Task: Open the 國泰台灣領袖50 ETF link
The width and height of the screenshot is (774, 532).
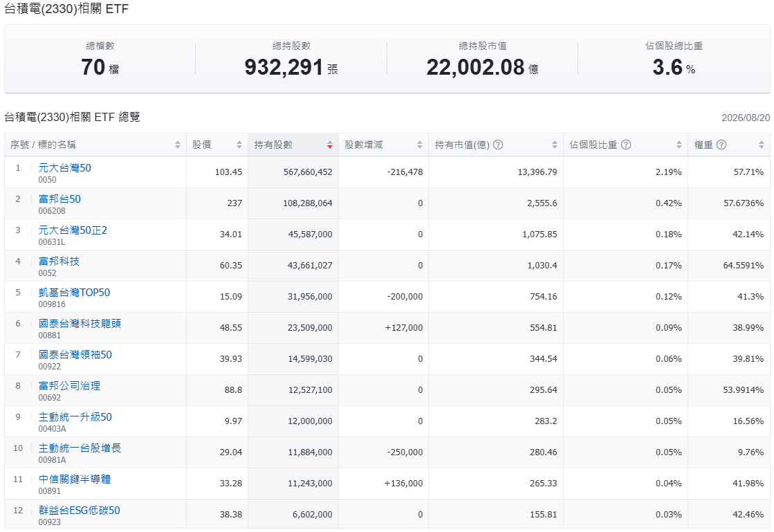Action: click(75, 354)
